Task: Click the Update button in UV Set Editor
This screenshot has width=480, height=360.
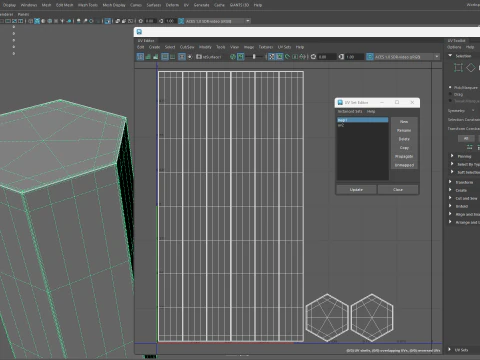Action: click(356, 189)
